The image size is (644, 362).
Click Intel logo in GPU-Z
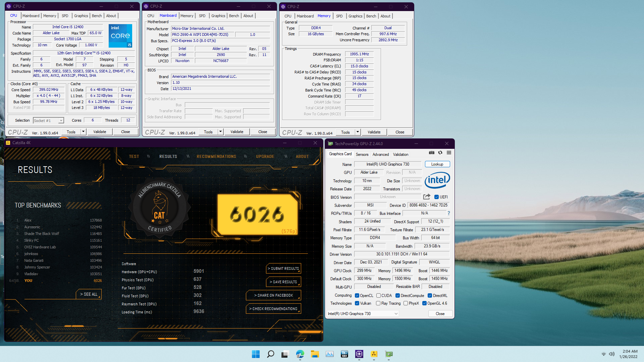[437, 180]
